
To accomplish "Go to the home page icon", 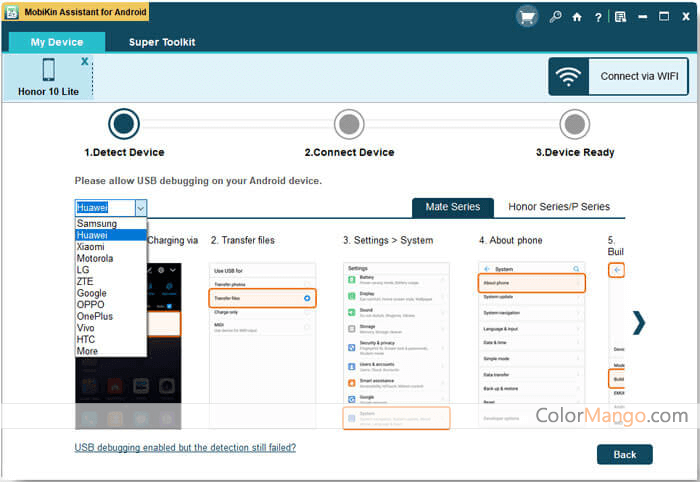I will pyautogui.click(x=577, y=17).
